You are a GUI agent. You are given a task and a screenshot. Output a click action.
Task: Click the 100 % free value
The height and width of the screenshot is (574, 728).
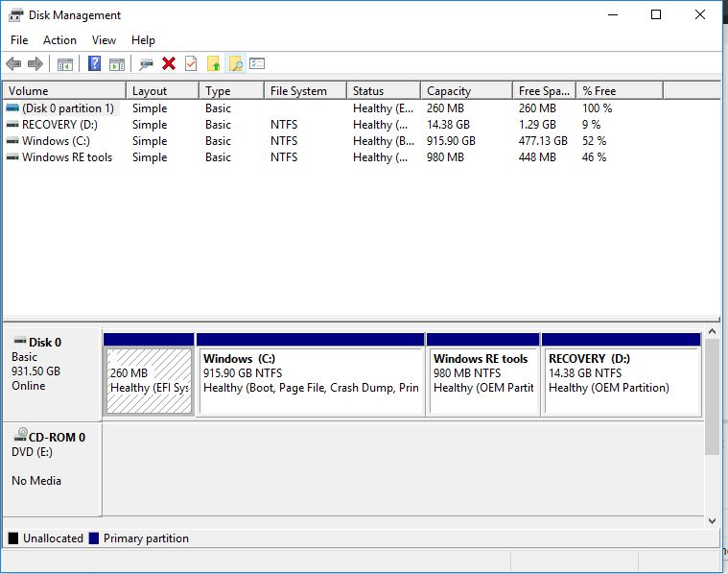point(597,108)
